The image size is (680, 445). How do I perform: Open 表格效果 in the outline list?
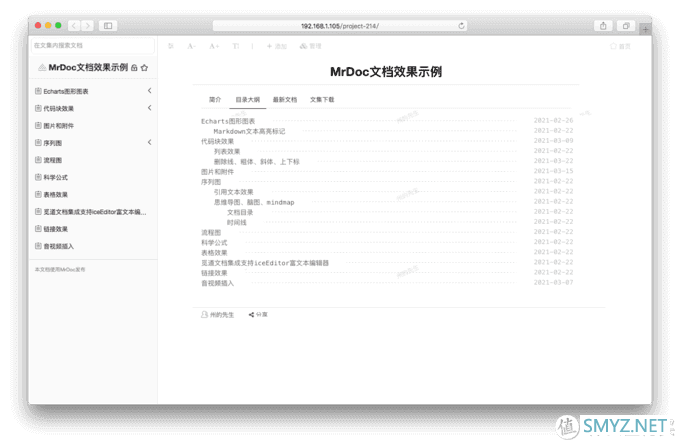[214, 252]
